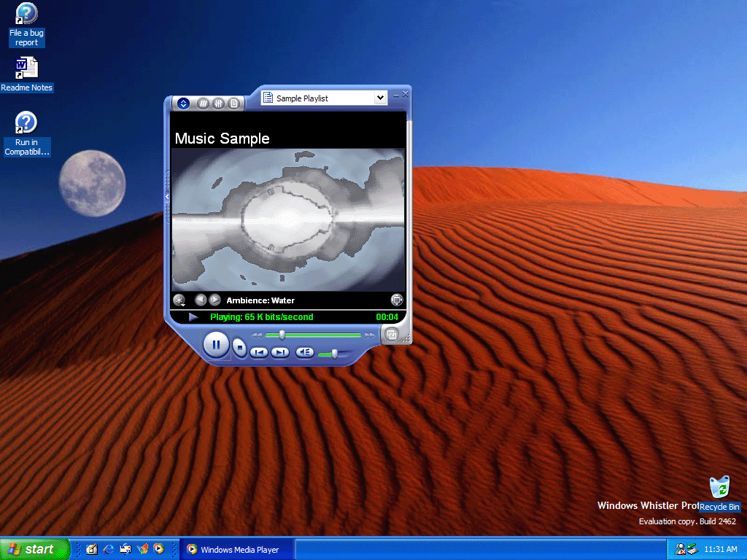Click the visualization display area

pyautogui.click(x=287, y=219)
